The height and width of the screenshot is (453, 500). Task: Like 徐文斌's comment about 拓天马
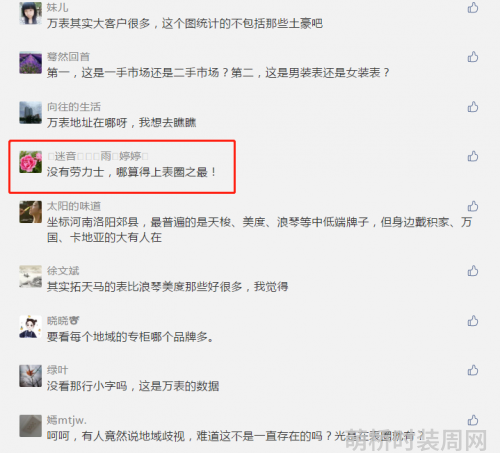tap(473, 271)
